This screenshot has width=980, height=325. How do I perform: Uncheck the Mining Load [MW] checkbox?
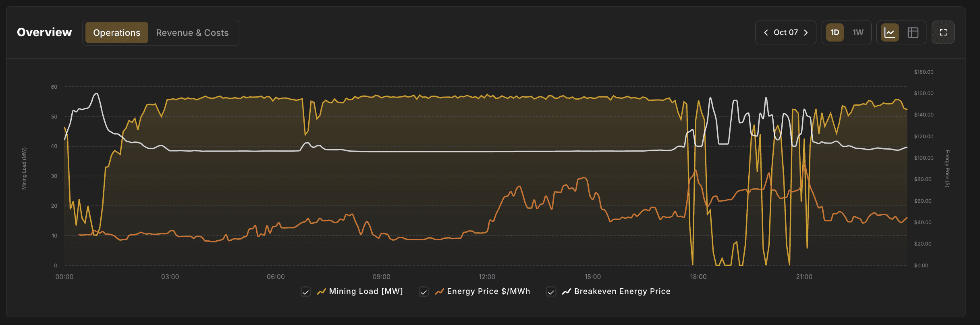click(x=306, y=292)
